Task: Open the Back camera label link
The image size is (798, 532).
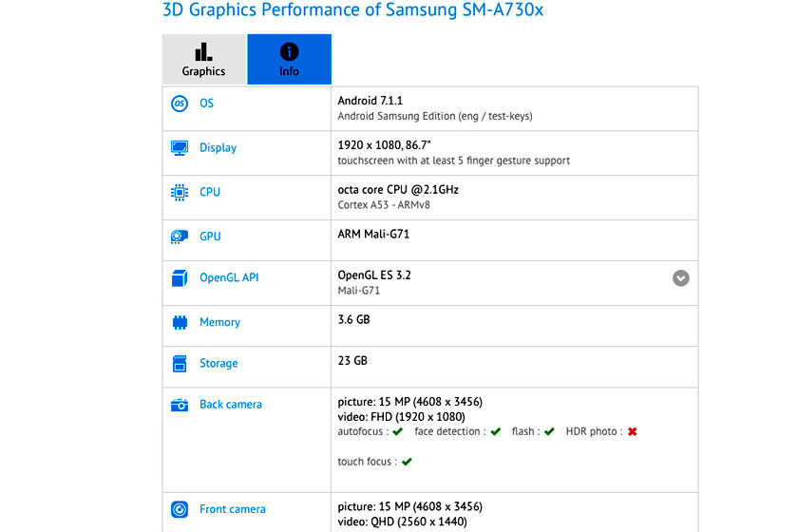Action: [x=231, y=405]
